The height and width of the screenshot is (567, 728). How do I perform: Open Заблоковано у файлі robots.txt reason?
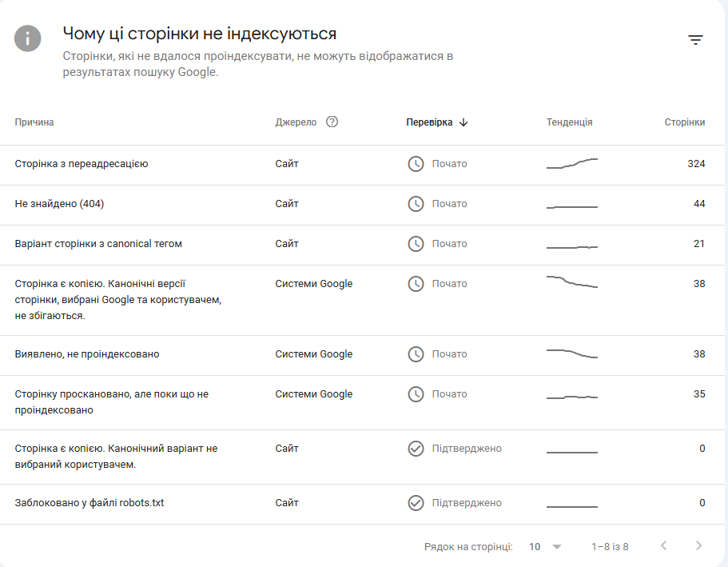90,503
